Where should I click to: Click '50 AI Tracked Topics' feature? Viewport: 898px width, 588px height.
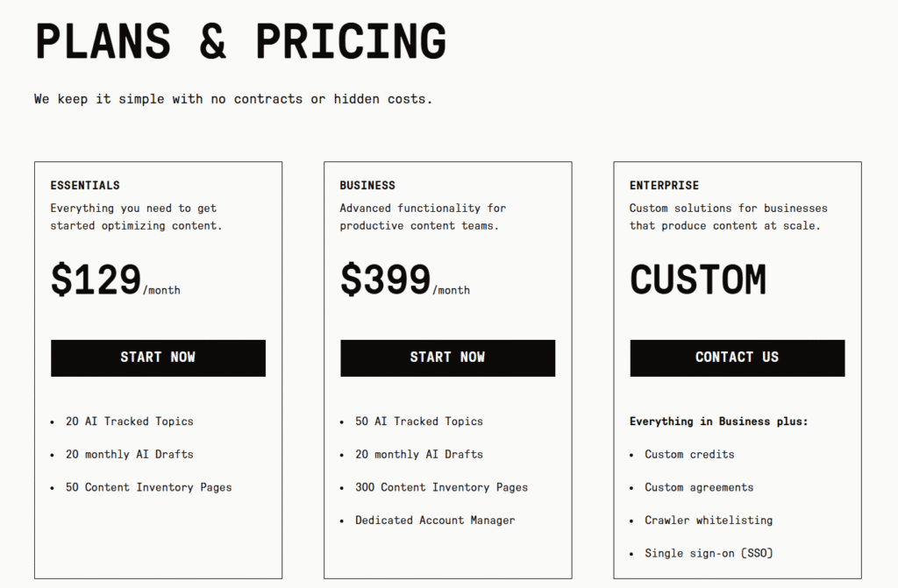418,422
